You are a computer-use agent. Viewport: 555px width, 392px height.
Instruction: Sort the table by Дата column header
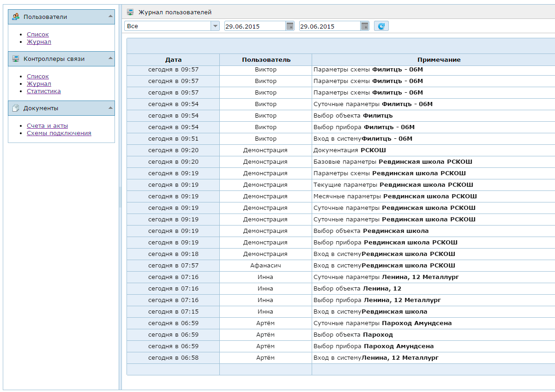point(173,60)
